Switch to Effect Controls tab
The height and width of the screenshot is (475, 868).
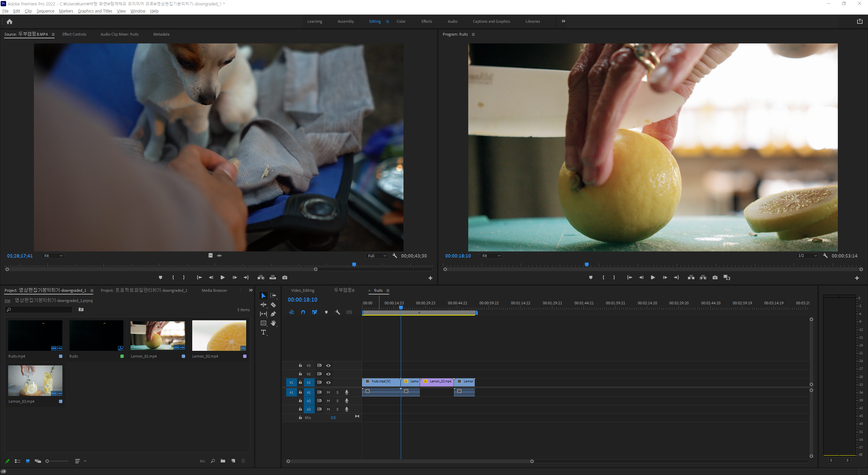(74, 34)
